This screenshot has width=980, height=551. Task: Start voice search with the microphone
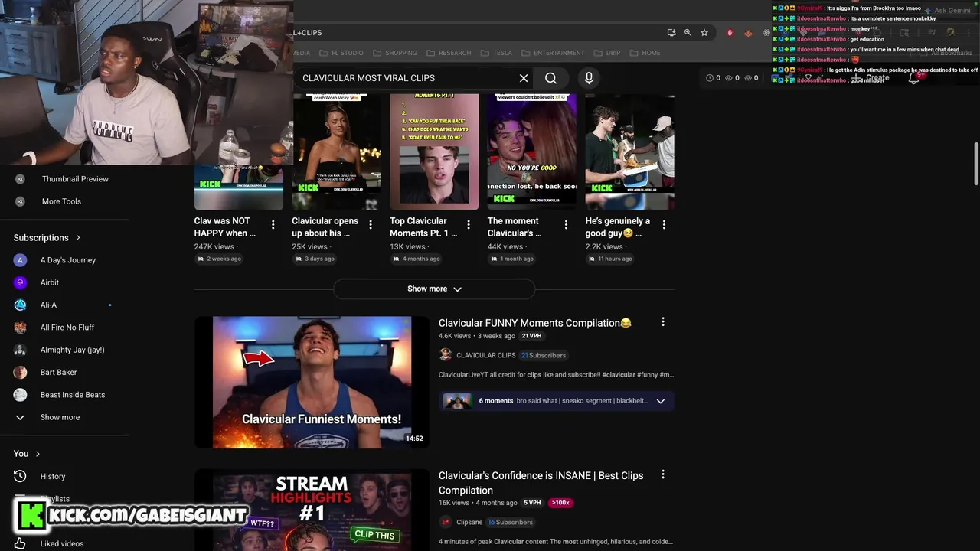pos(589,78)
